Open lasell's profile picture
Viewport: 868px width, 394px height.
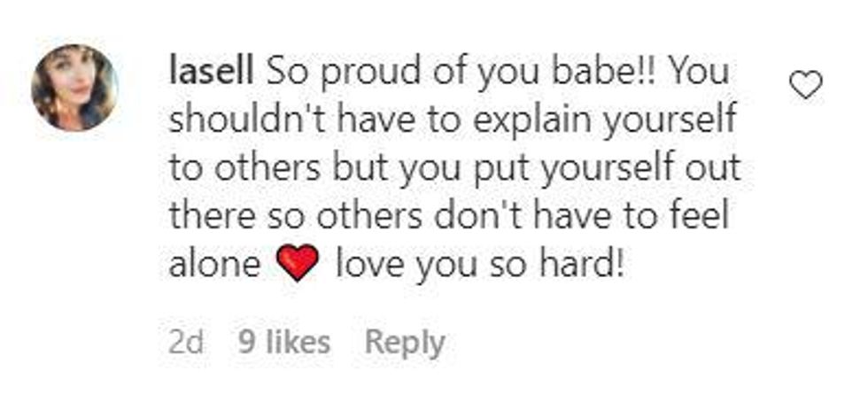click(x=74, y=88)
